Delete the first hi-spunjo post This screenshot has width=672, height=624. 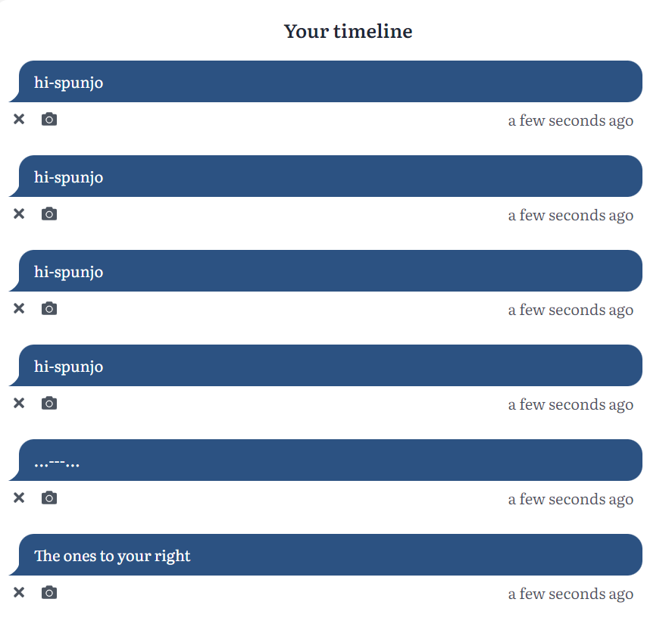19,119
